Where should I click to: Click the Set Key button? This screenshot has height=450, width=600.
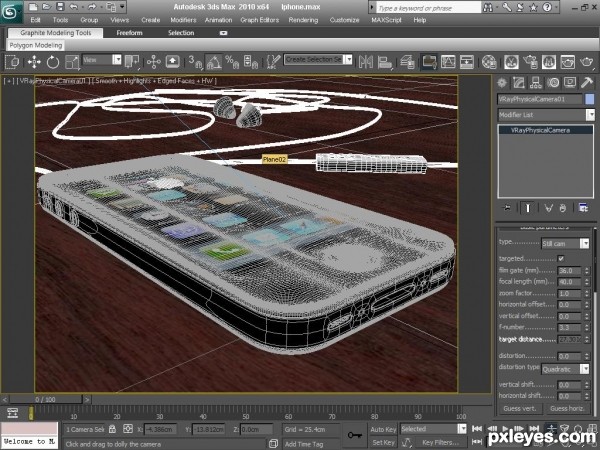pos(383,442)
